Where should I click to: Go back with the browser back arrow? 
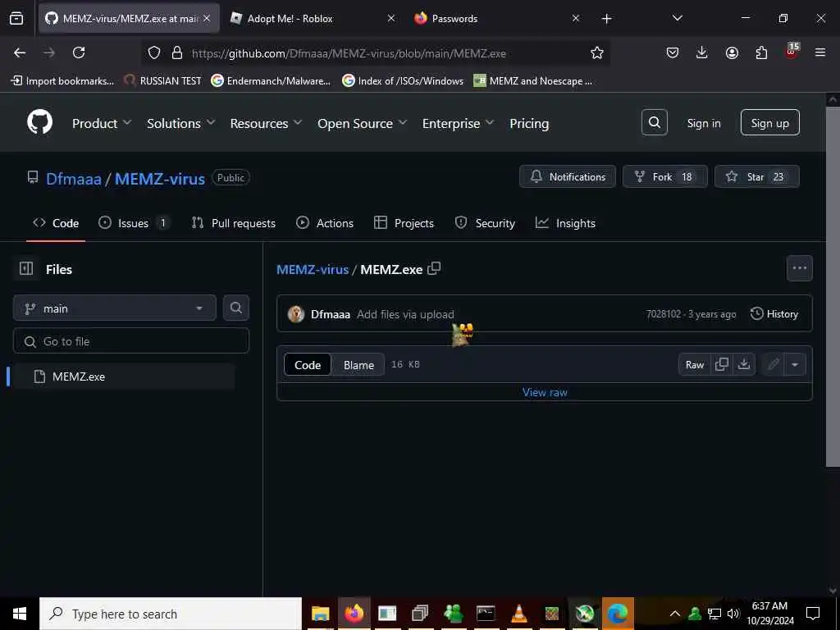coord(20,52)
